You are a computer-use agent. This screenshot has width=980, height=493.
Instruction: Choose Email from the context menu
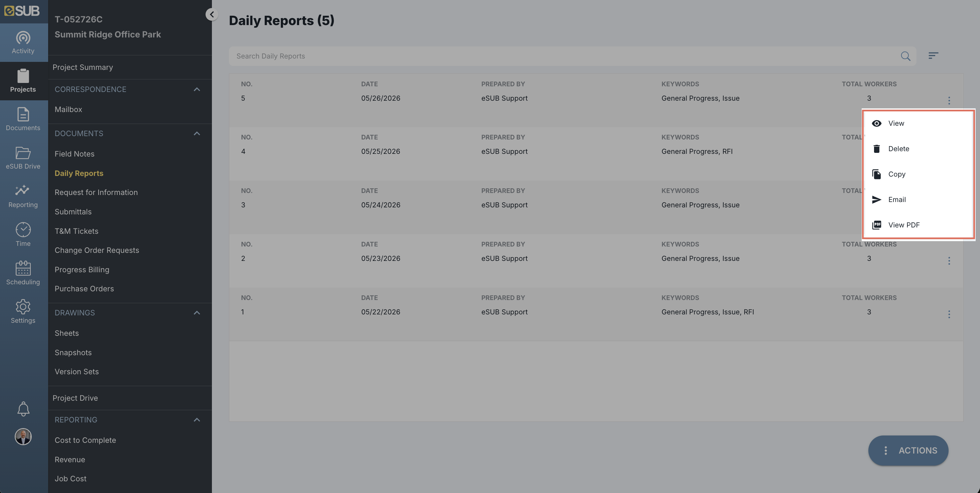tap(918, 199)
